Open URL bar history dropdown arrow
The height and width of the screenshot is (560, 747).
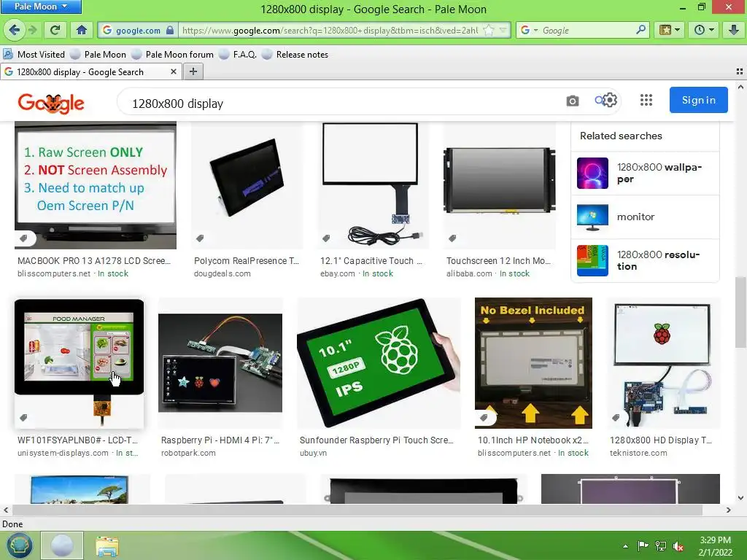point(503,30)
